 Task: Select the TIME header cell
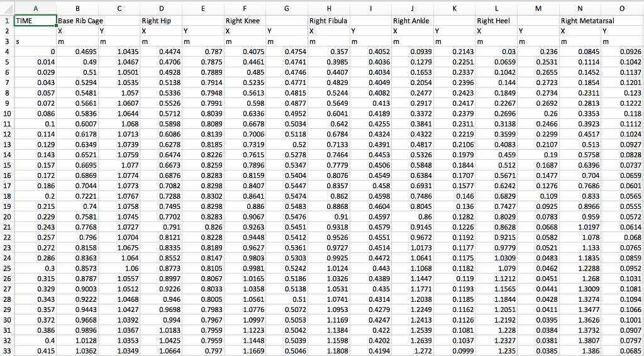[x=35, y=20]
